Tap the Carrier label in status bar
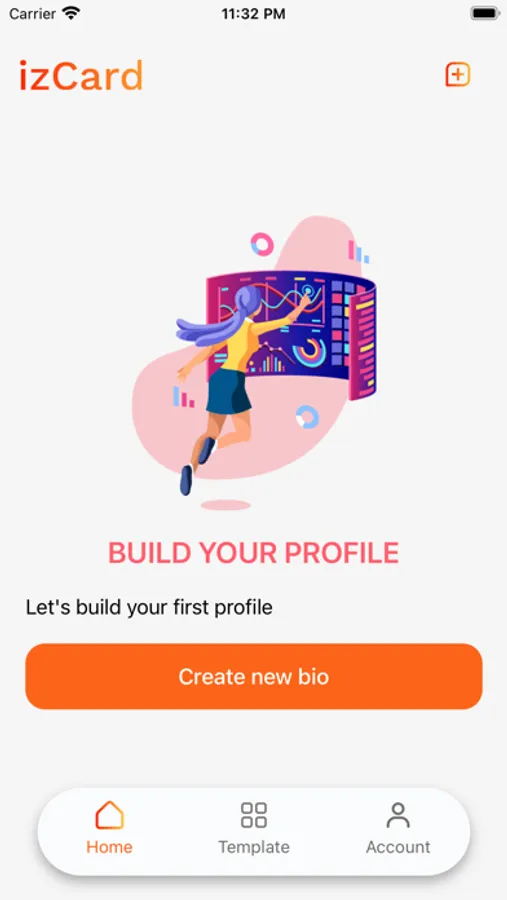The width and height of the screenshot is (507, 900). click(33, 14)
